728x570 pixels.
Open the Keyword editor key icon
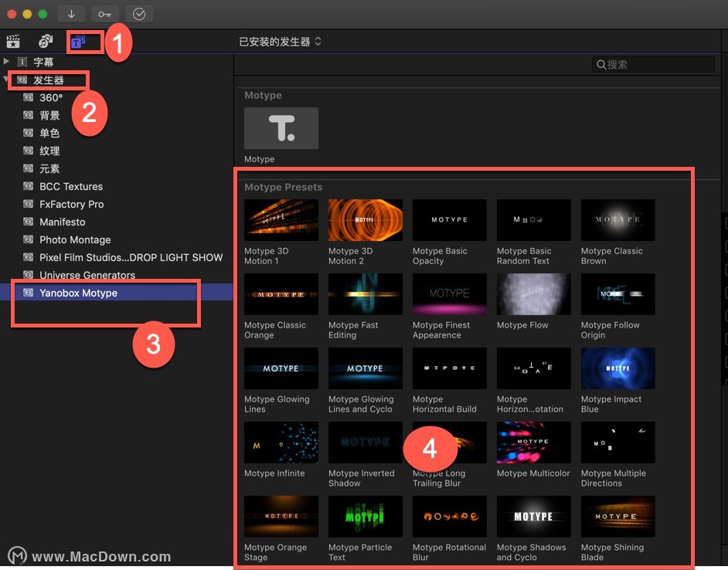coord(104,14)
